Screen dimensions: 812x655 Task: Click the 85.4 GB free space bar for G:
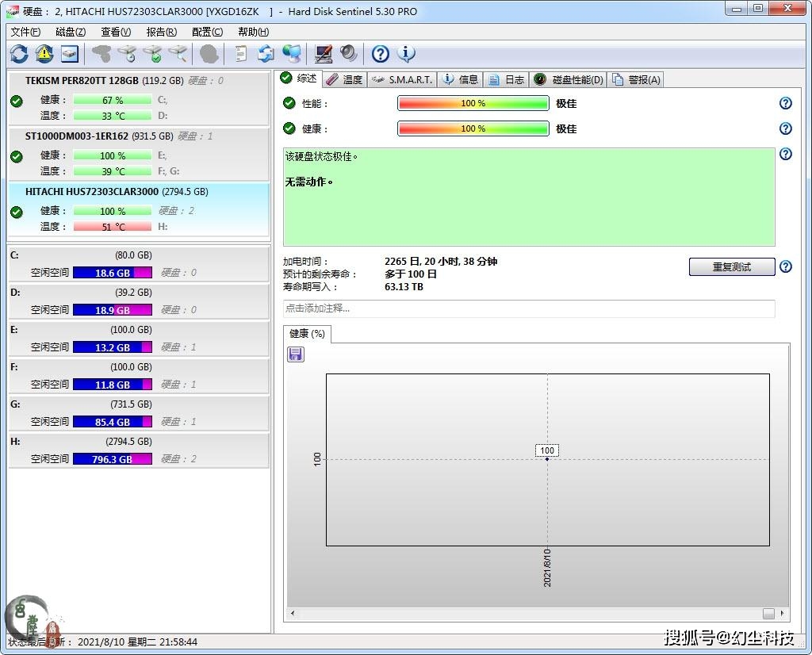[x=113, y=422]
